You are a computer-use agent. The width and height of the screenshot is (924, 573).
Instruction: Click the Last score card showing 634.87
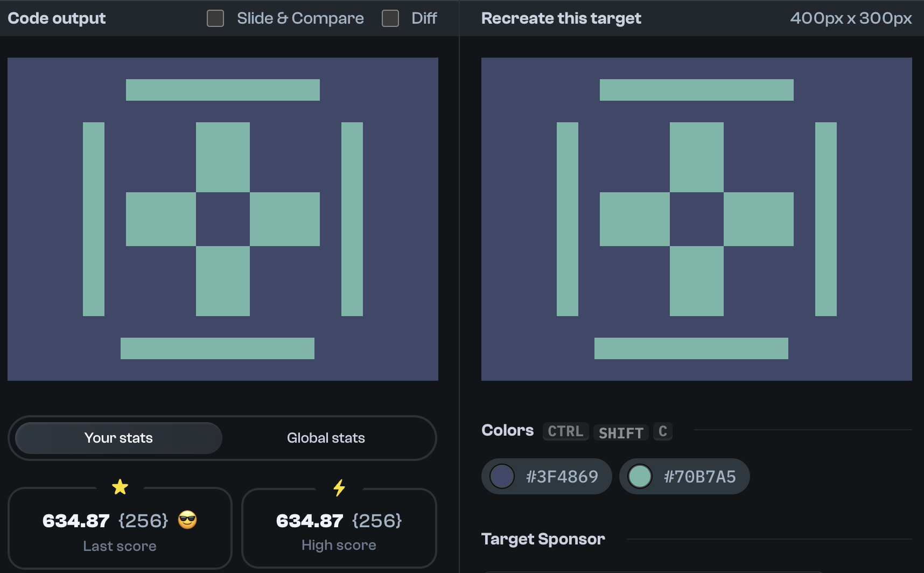coord(120,528)
